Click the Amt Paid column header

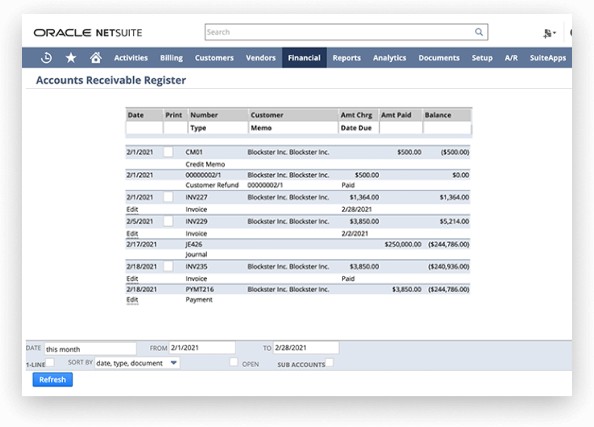click(x=396, y=115)
